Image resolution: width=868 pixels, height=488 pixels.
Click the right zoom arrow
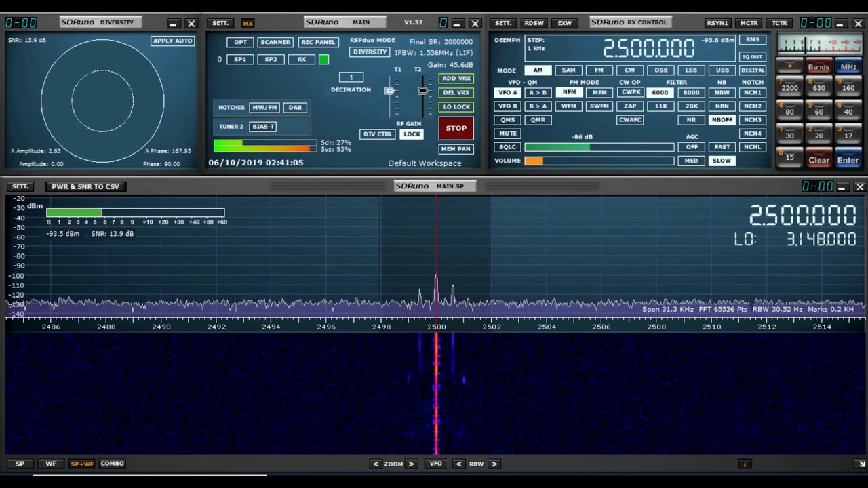click(412, 464)
